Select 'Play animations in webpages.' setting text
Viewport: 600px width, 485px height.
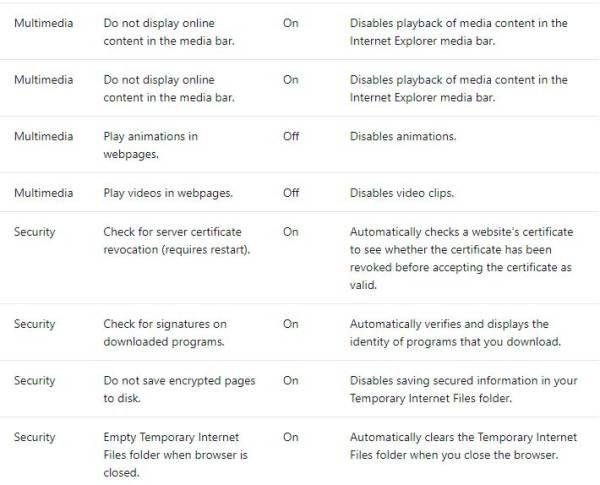point(151,145)
